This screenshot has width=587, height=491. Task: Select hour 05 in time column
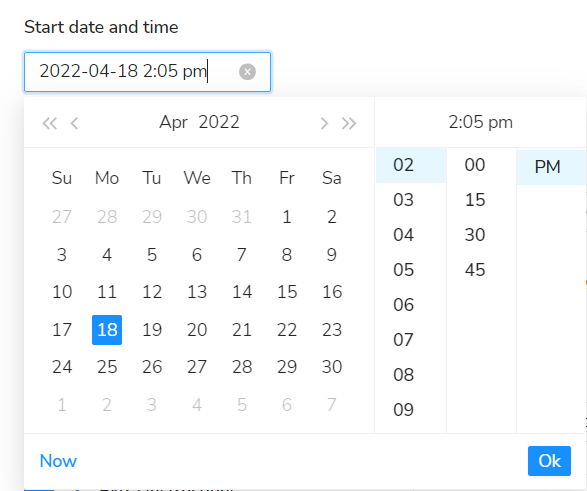point(404,270)
